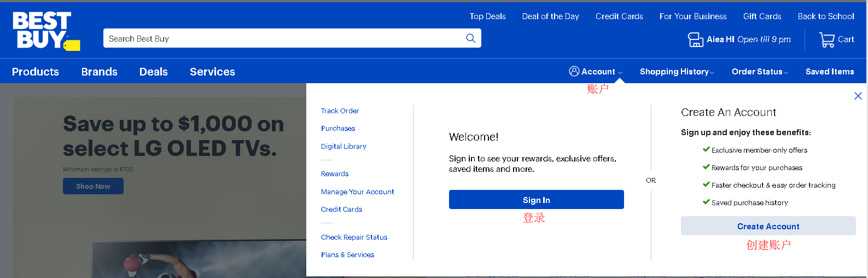Screen dimensions: 868x278
Task: Click Purchases link
Action: pyautogui.click(x=338, y=129)
